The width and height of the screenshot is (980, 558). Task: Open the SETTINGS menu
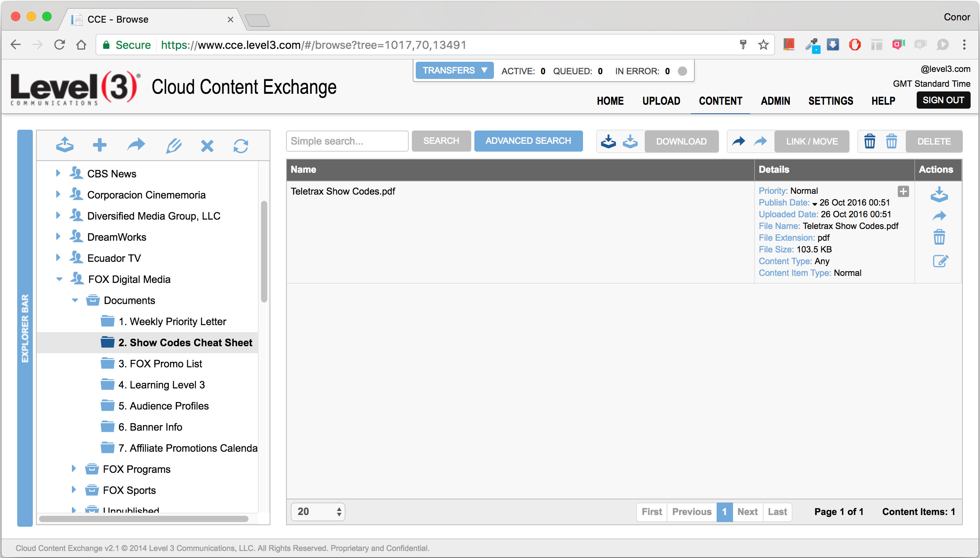click(x=831, y=101)
